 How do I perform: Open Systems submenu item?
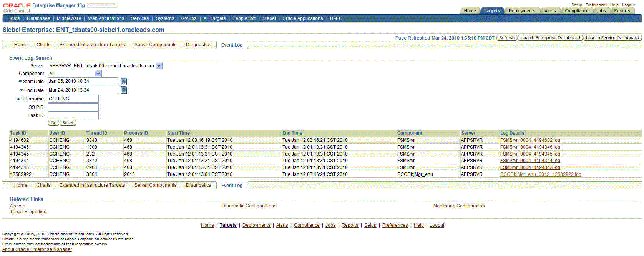point(165,18)
